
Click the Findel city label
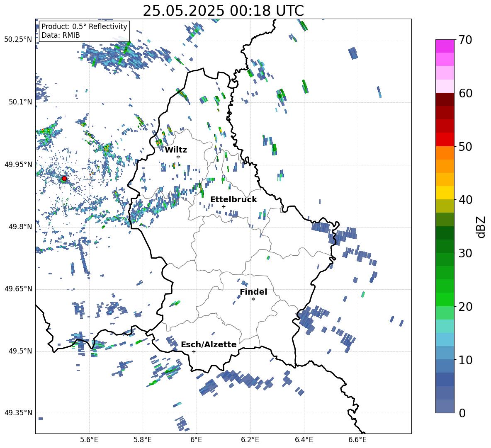(253, 292)
